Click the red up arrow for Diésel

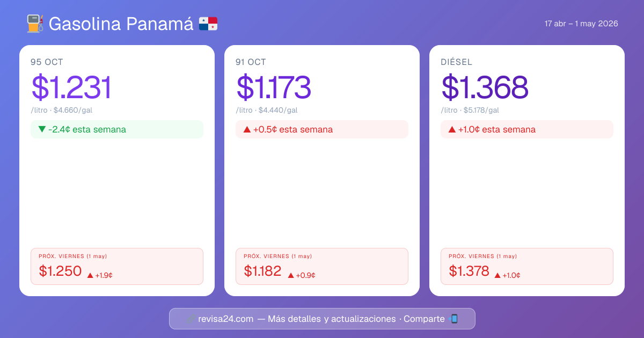coord(452,129)
